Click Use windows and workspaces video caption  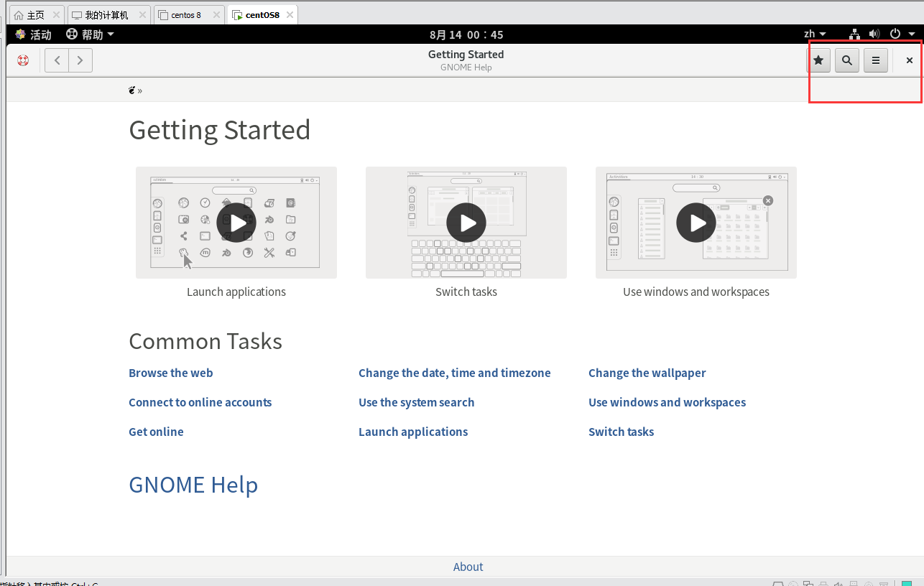696,292
